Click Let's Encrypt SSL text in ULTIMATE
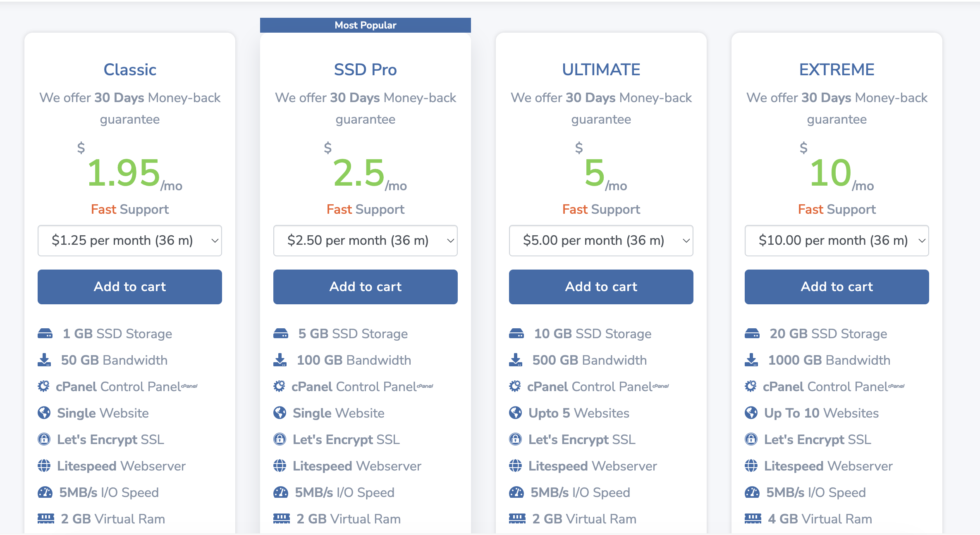Viewport: 980px width, 535px height. [x=582, y=439]
